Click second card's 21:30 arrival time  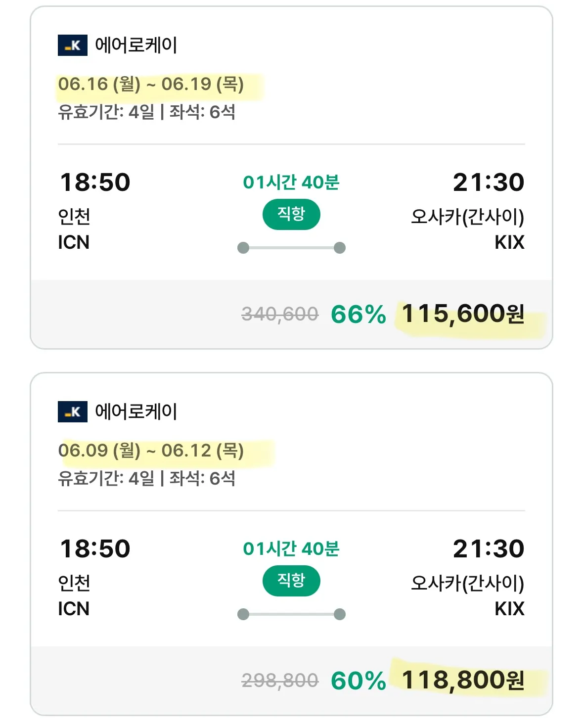coord(489,549)
